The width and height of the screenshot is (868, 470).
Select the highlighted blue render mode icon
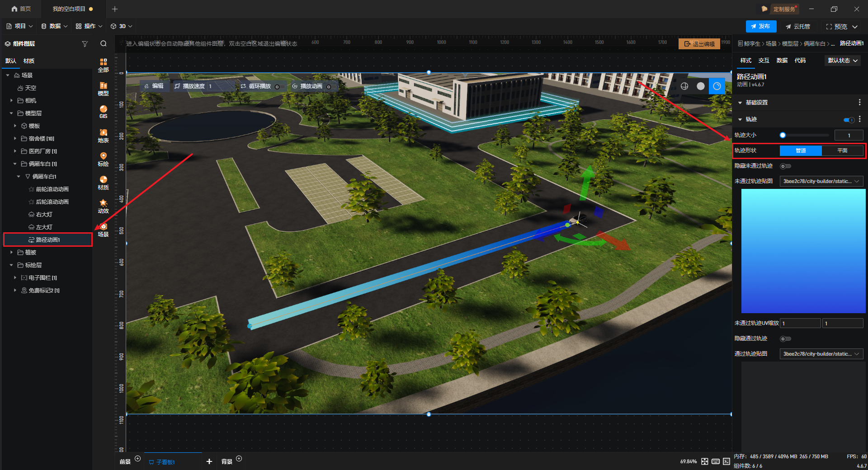tap(717, 86)
